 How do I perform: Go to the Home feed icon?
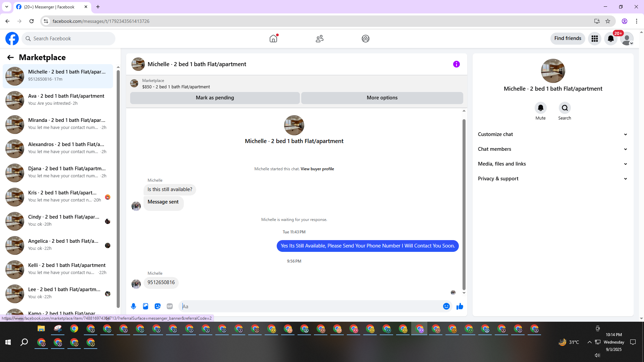(273, 39)
